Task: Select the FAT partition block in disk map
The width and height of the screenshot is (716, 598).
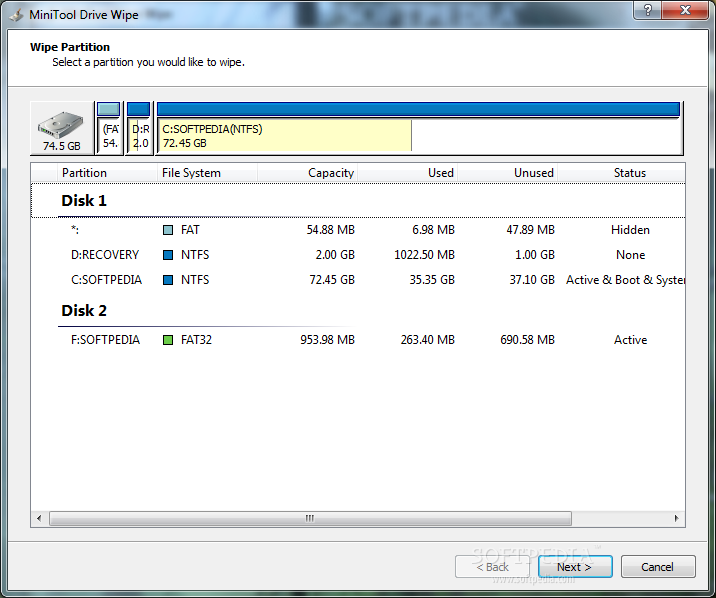Action: (x=109, y=128)
